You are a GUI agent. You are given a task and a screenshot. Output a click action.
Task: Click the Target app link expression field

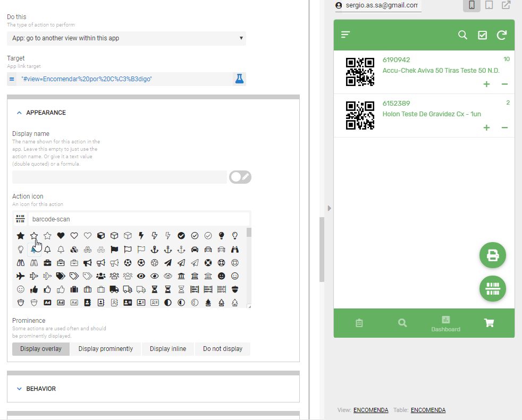coord(125,79)
